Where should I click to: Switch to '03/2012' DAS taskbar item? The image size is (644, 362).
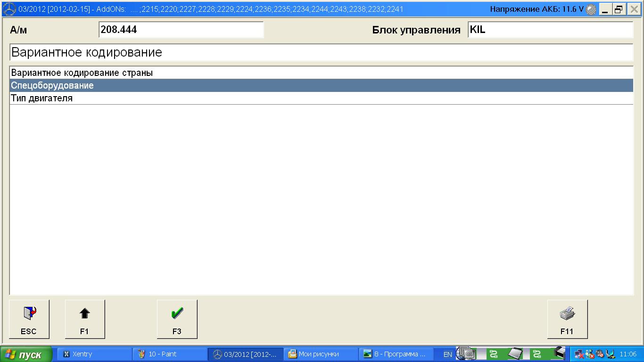(246, 354)
